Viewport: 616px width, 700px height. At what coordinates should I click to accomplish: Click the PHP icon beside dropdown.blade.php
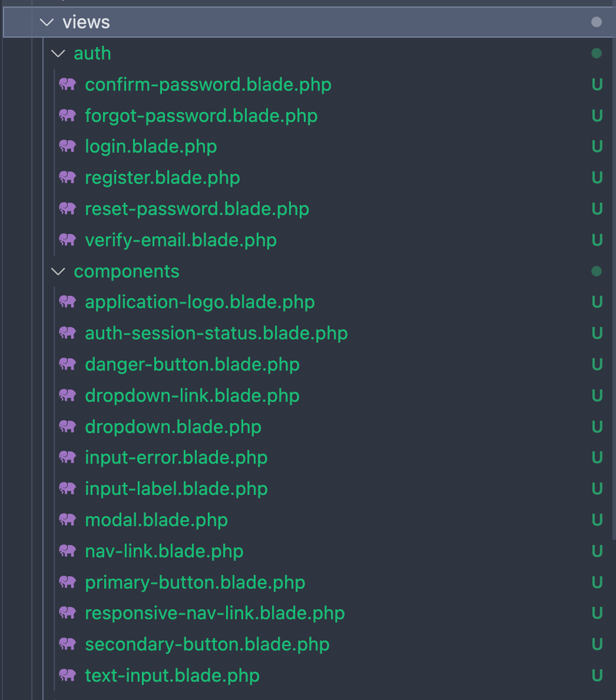[x=68, y=427]
